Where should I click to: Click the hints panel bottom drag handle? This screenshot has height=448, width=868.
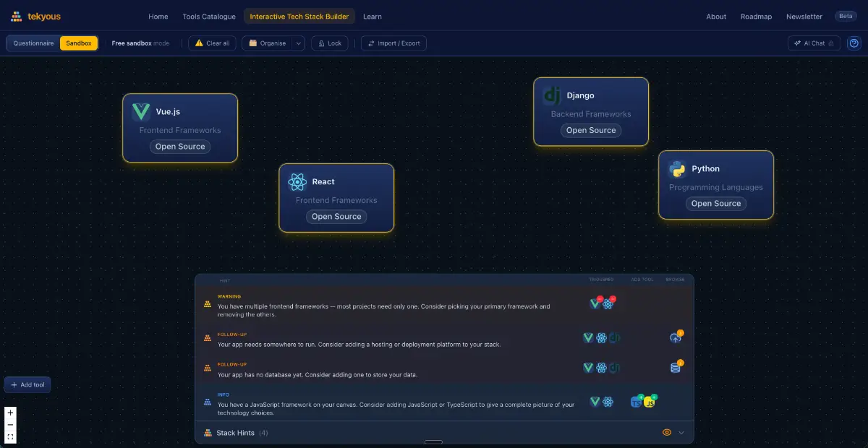point(433,441)
